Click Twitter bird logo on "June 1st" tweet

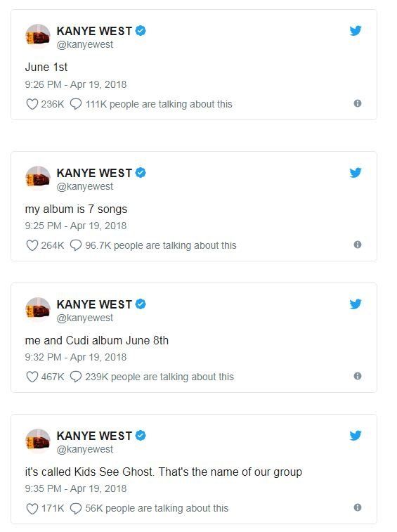coord(356,30)
